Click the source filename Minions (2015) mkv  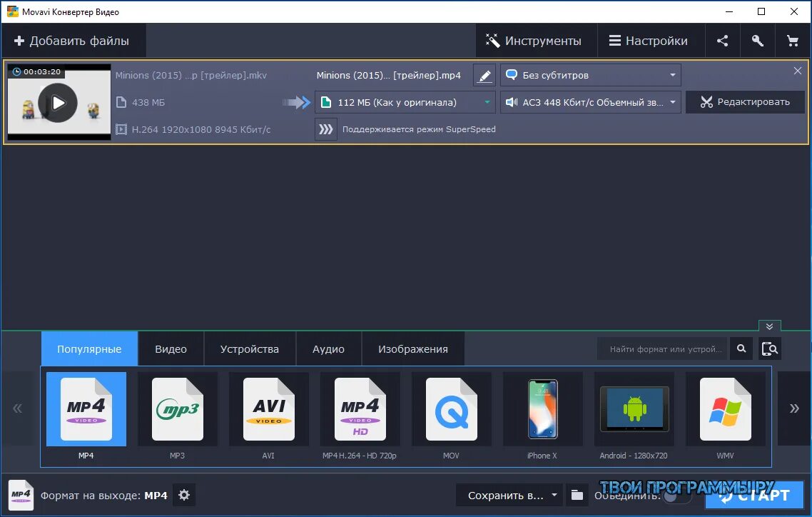pyautogui.click(x=191, y=75)
